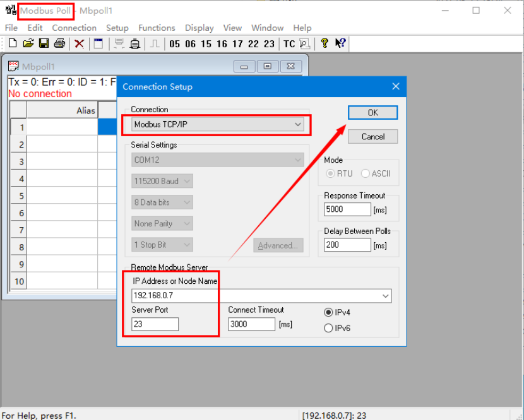Image resolution: width=524 pixels, height=420 pixels.
Task: Click the pulse signal toolbar icon
Action: pyautogui.click(x=155, y=44)
